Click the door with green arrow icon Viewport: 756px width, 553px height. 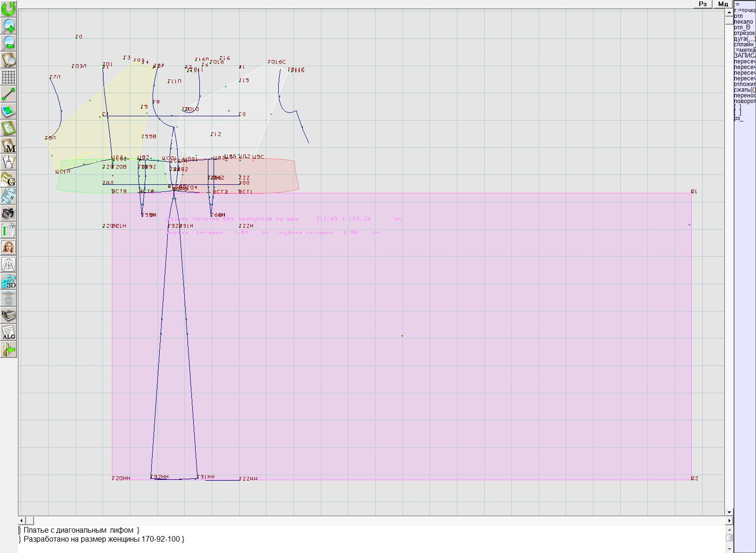coord(9,349)
